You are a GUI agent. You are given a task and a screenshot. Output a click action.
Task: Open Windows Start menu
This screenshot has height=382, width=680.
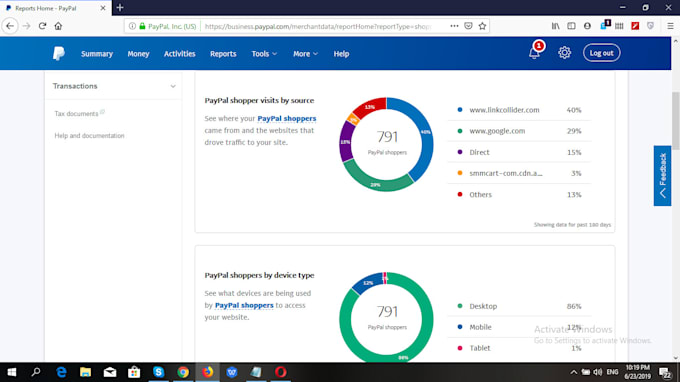click(x=12, y=372)
